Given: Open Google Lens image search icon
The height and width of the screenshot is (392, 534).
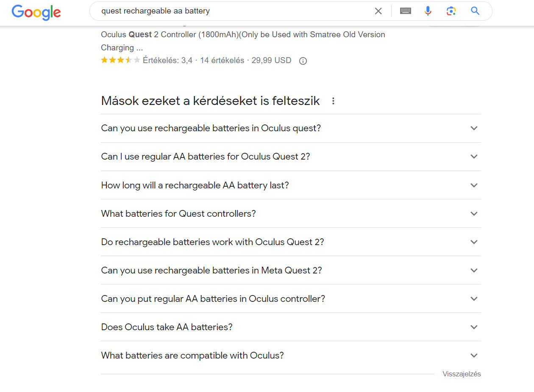Looking at the screenshot, I should pos(451,11).
